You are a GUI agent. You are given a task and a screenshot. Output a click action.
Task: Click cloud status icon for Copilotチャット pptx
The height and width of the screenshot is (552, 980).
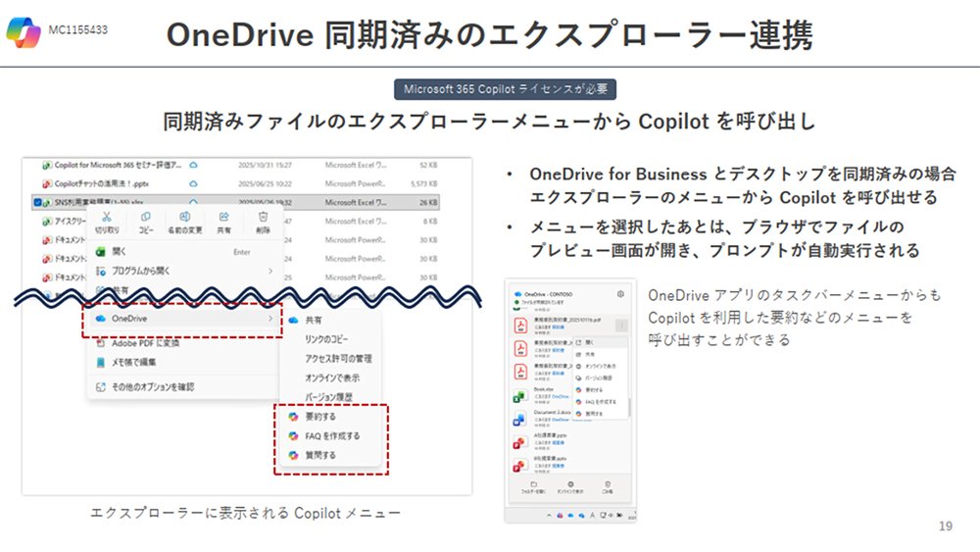pyautogui.click(x=194, y=183)
